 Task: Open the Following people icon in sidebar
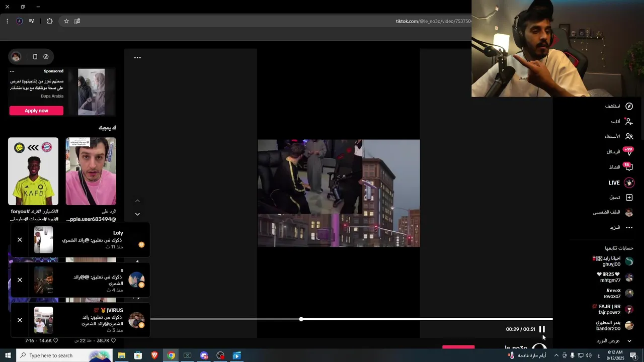pyautogui.click(x=629, y=121)
